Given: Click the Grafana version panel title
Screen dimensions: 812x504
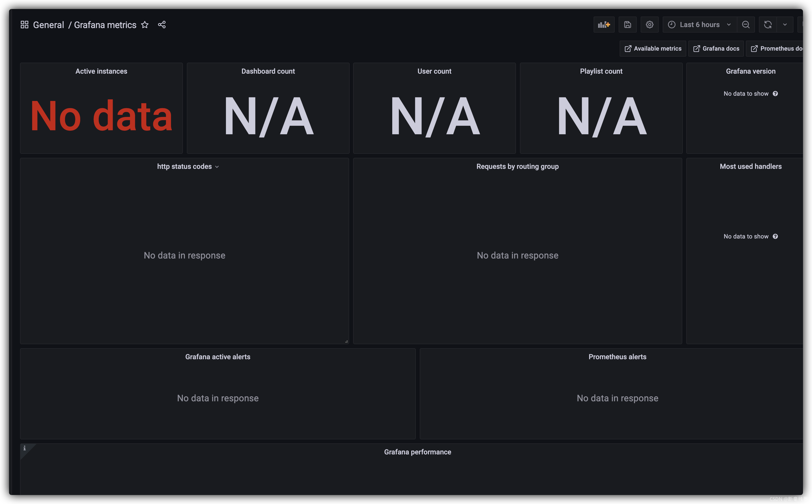Looking at the screenshot, I should [750, 71].
